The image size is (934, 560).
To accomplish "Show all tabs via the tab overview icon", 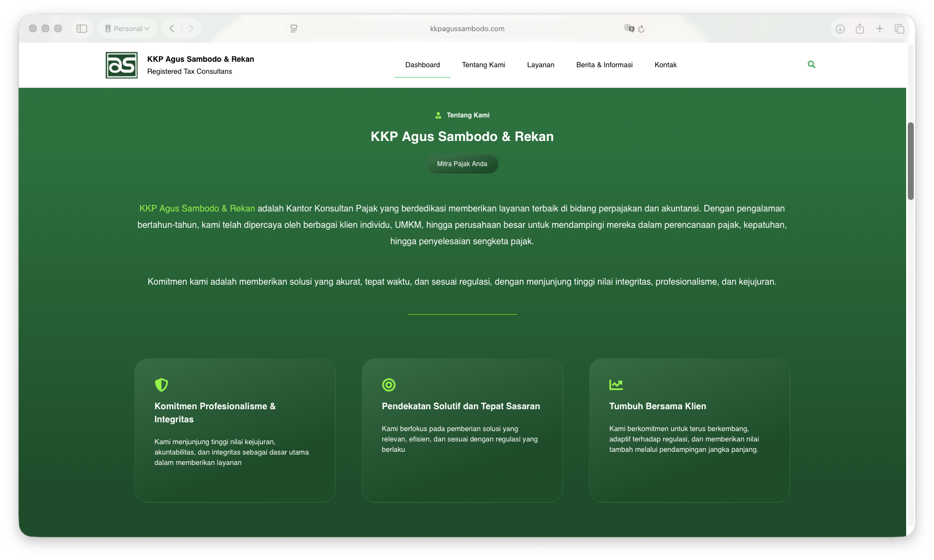I will click(899, 28).
